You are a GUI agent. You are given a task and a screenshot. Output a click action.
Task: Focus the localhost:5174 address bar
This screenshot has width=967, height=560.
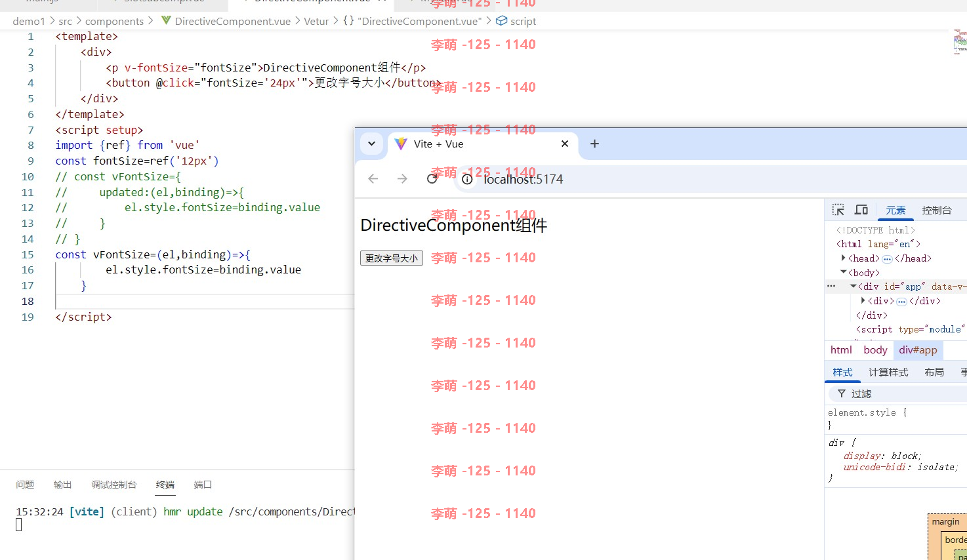[710, 179]
